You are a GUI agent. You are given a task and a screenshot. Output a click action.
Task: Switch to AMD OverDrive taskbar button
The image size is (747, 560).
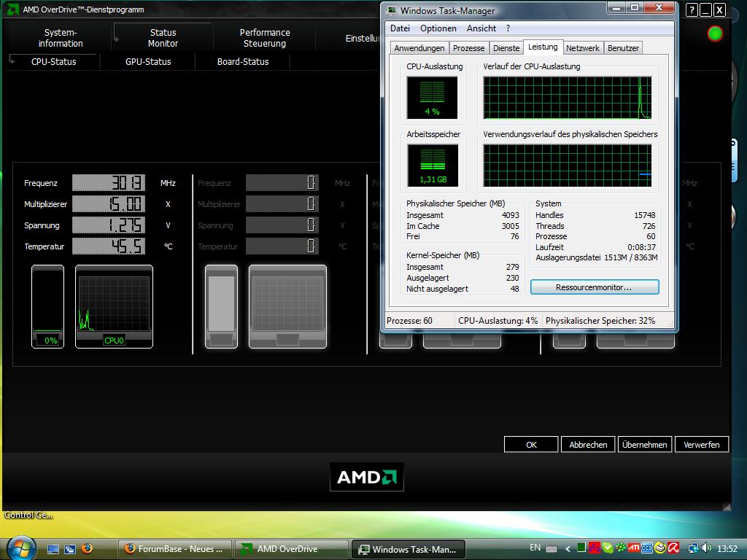click(x=292, y=548)
